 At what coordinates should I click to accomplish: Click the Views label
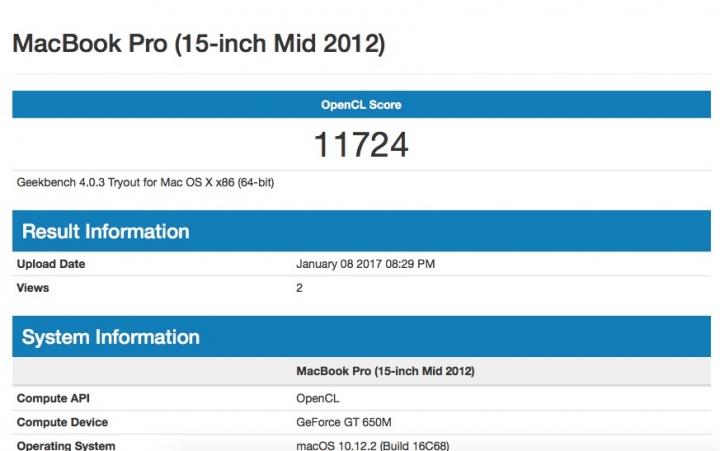(33, 288)
